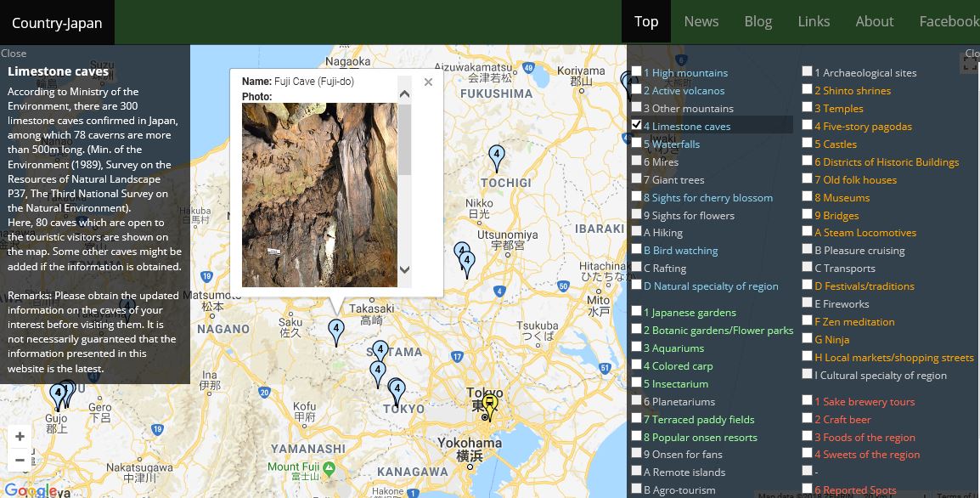Click the cave marker below the Fuji Cave popup
The height and width of the screenshot is (498, 980).
336,330
